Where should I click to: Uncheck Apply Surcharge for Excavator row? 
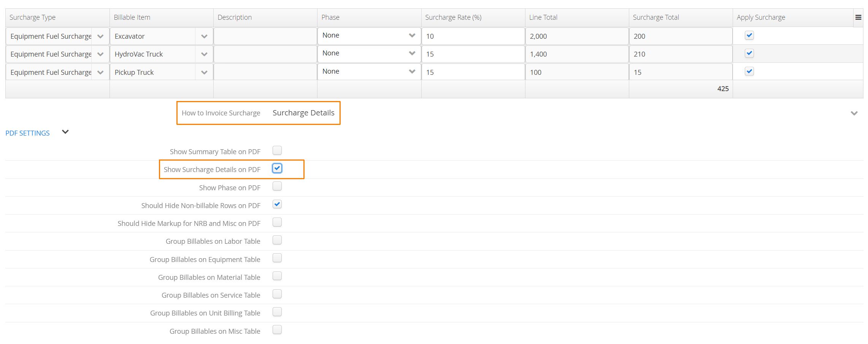tap(749, 35)
